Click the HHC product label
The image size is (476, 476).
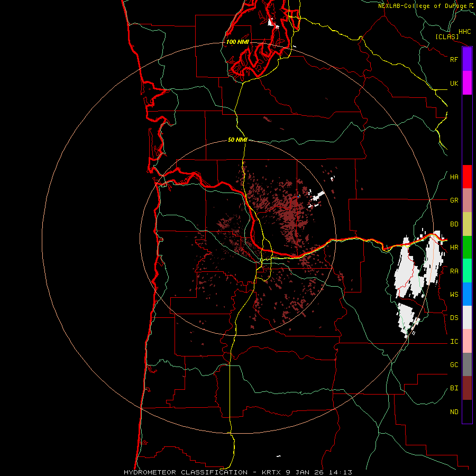(x=464, y=32)
